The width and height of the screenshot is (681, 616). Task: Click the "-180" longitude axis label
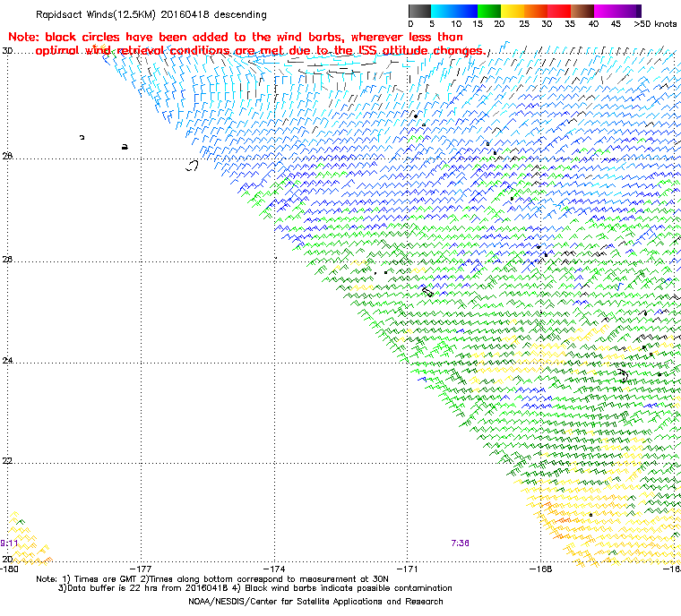click(x=9, y=569)
